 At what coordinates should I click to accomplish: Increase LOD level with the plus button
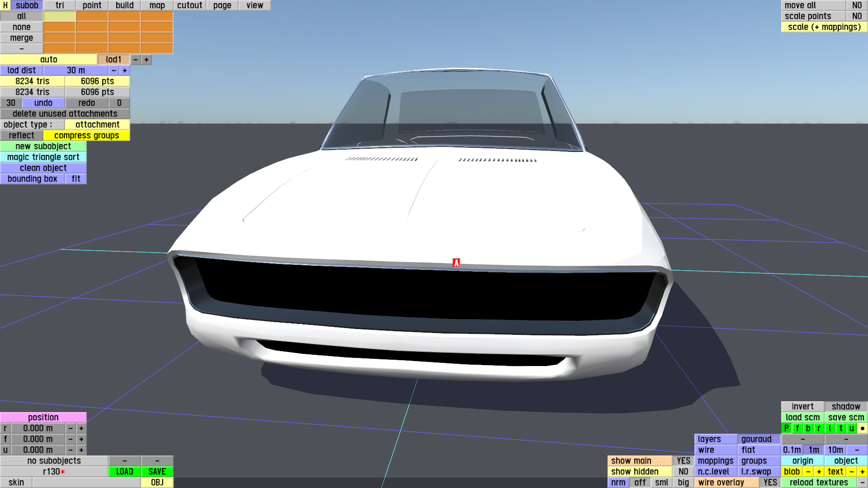pyautogui.click(x=146, y=60)
